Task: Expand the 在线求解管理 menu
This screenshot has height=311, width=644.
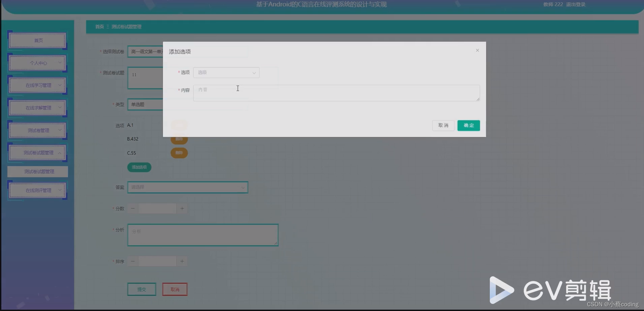Action: click(x=37, y=108)
